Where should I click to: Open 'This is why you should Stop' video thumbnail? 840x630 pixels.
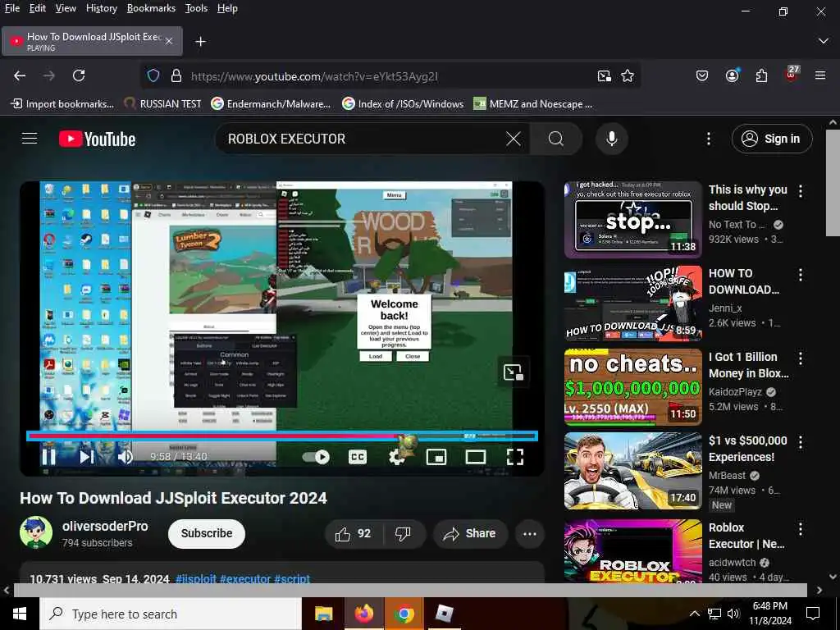tap(633, 219)
